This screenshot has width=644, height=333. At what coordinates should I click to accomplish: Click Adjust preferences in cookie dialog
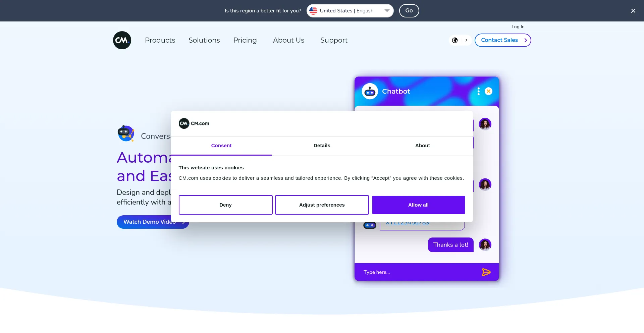coord(322,205)
